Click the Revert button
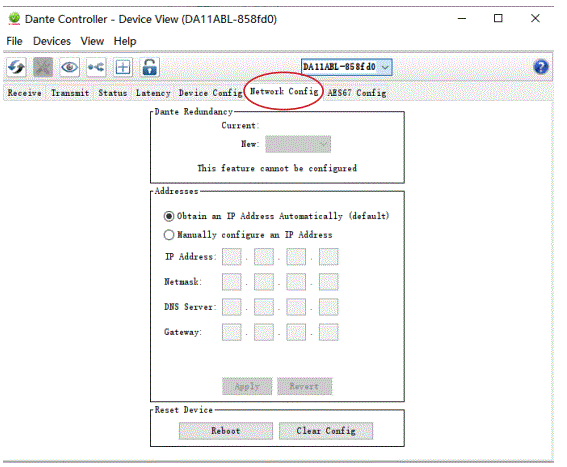 (x=304, y=386)
